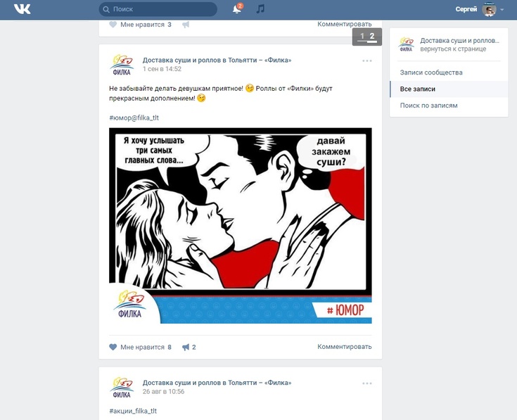Share the top post via megaphone icon

pos(186,25)
